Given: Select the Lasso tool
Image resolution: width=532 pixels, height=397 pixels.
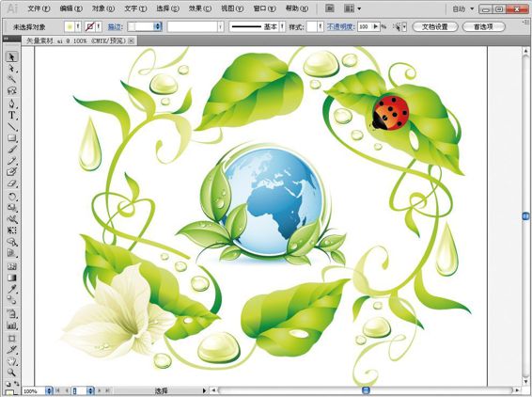Looking at the screenshot, I should pos(11,90).
